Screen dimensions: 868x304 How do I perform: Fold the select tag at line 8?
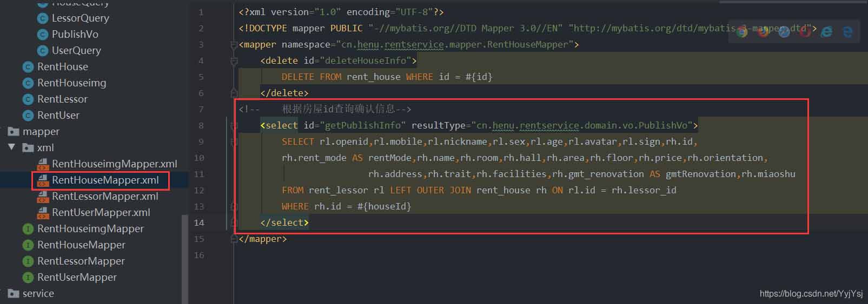(x=234, y=126)
